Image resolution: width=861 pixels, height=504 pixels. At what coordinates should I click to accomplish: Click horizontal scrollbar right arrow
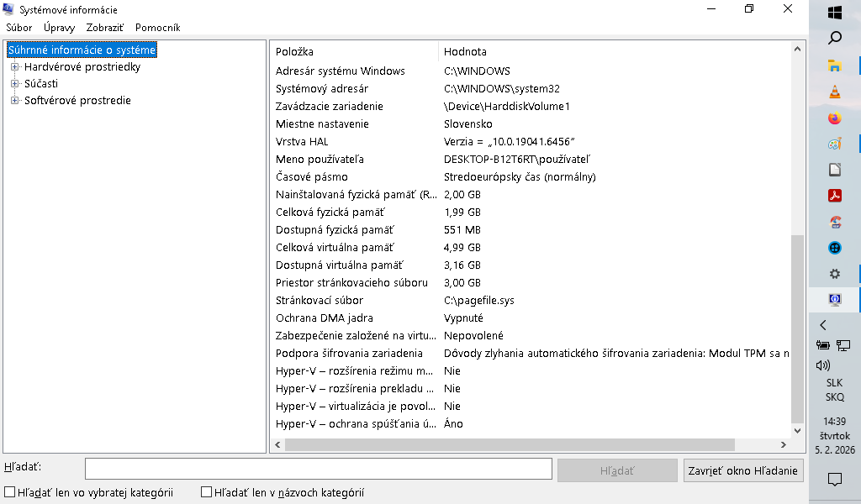(x=784, y=444)
